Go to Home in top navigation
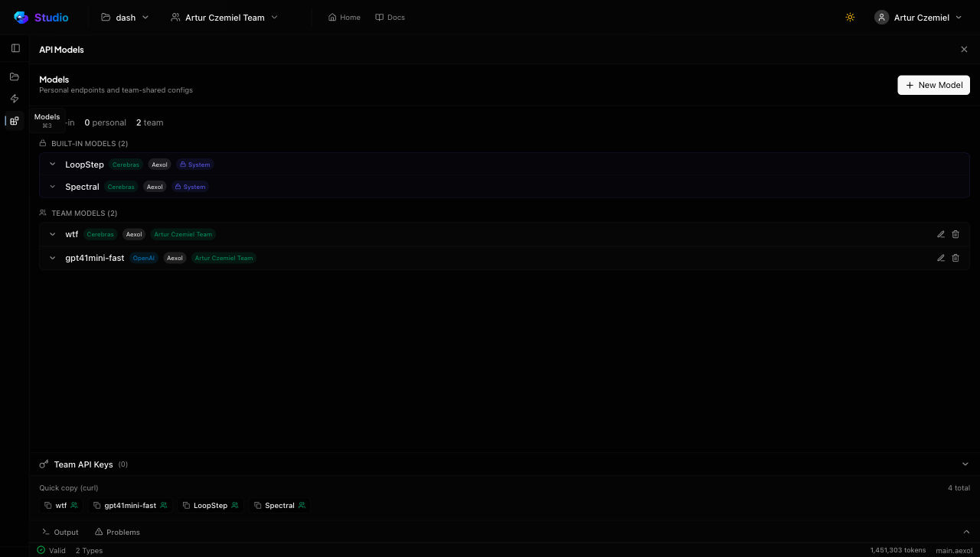Image resolution: width=980 pixels, height=557 pixels. [344, 18]
